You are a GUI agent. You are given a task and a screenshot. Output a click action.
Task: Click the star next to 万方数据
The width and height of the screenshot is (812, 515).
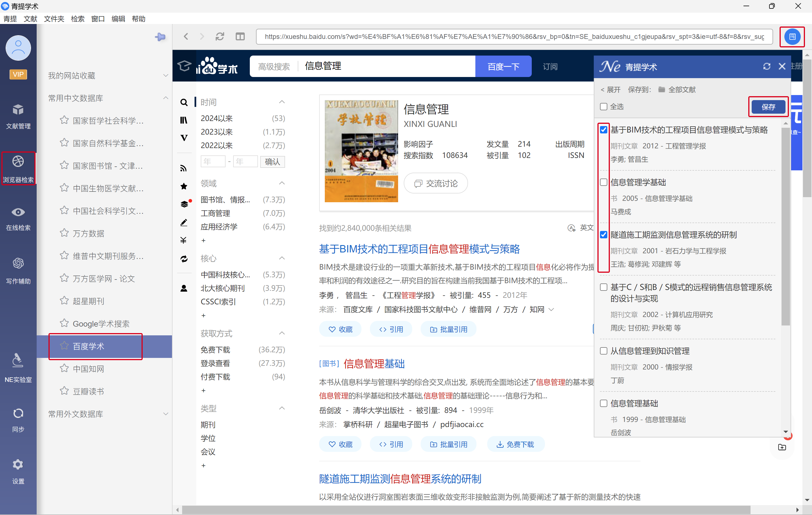[64, 233]
